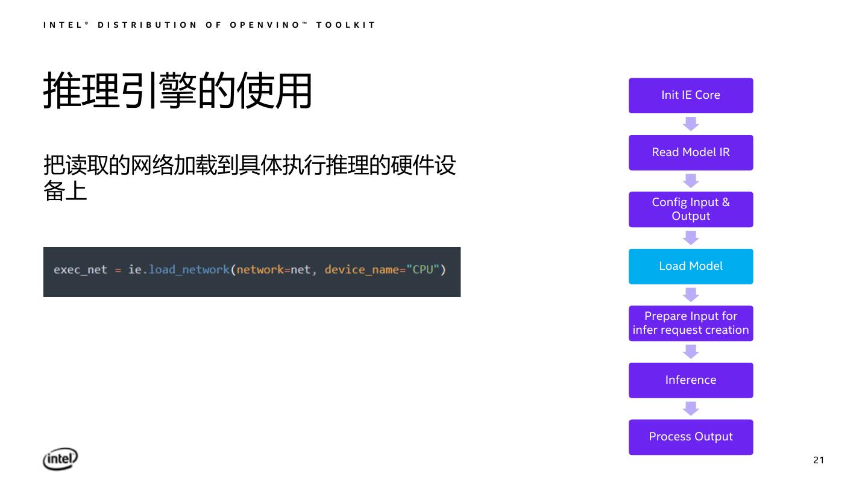The image size is (868, 488).
Task: Click load_network in the code snippet
Action: (189, 270)
